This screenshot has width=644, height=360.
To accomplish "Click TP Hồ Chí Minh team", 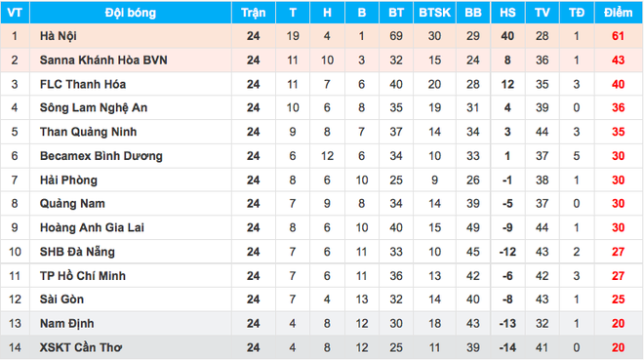I will click(x=83, y=276).
